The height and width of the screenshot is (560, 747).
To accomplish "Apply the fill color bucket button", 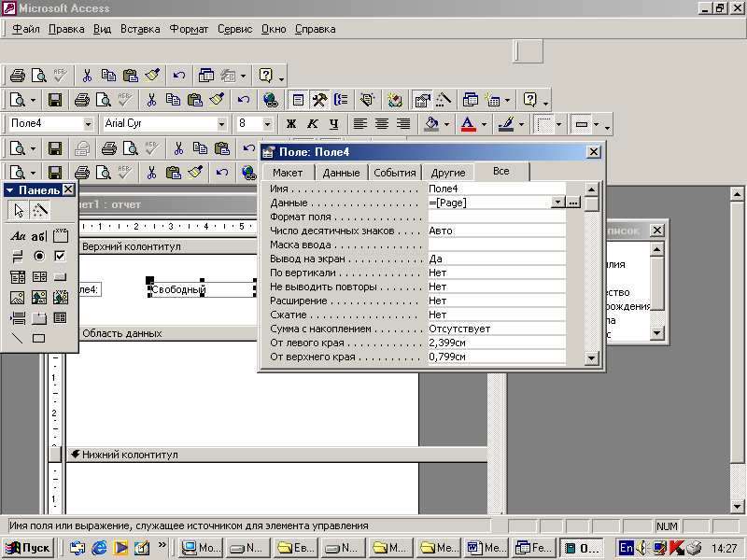I will click(x=431, y=124).
